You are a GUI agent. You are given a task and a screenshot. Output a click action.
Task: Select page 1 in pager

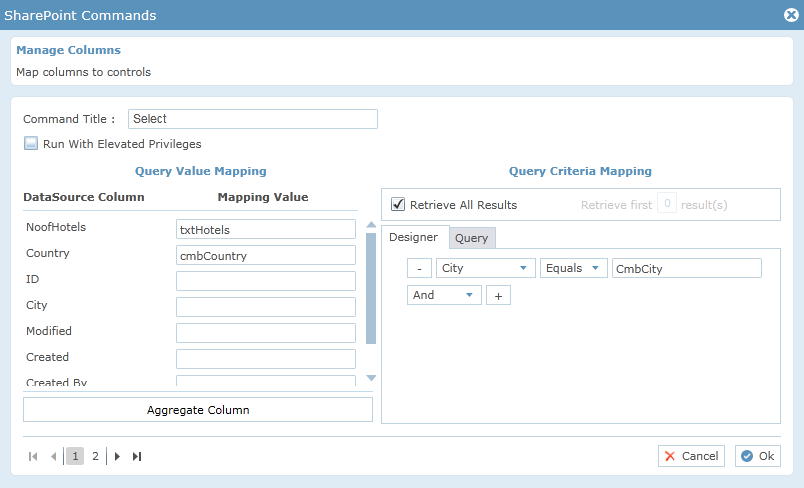[x=75, y=456]
